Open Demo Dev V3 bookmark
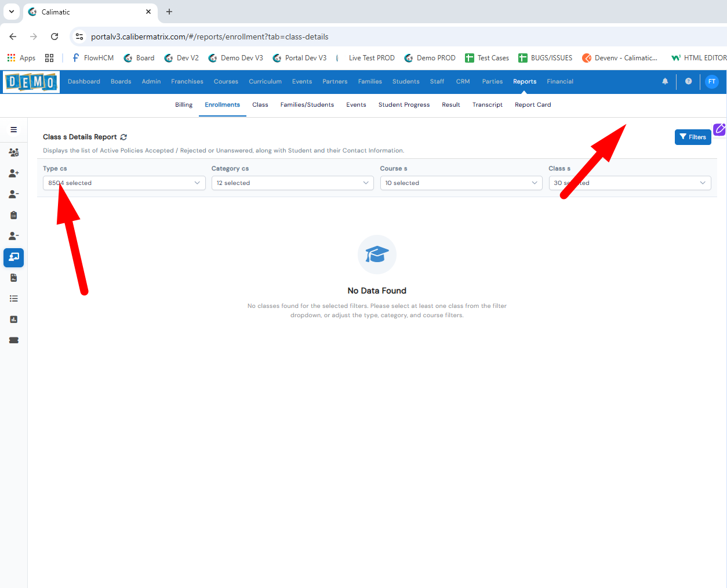The image size is (727, 588). pos(235,58)
